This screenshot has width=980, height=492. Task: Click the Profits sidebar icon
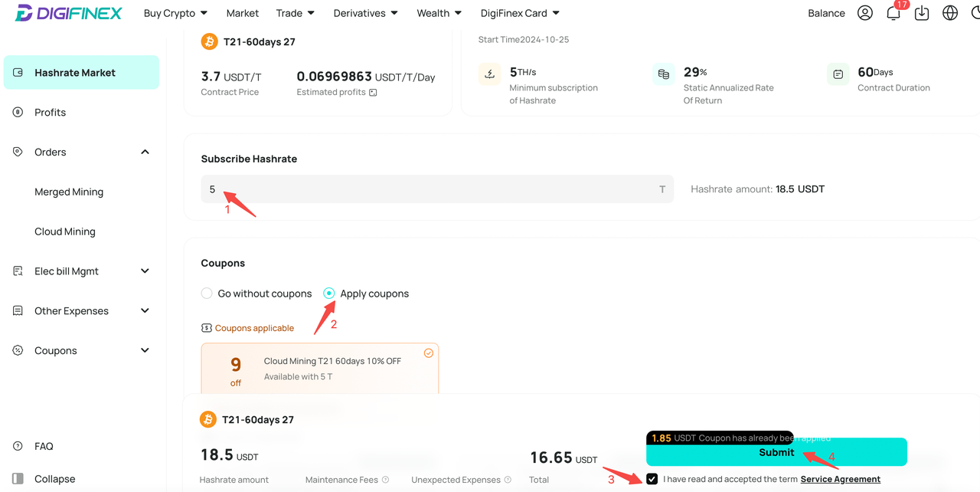click(18, 112)
